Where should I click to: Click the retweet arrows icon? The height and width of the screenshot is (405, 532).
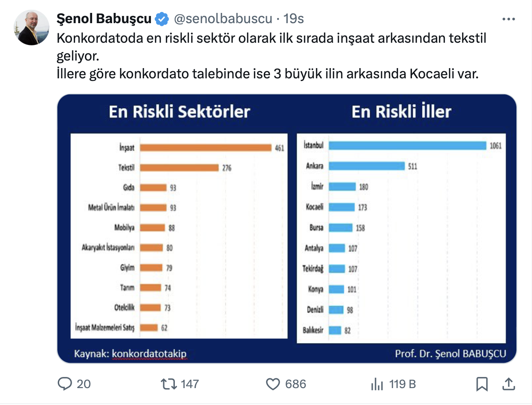[x=169, y=384]
